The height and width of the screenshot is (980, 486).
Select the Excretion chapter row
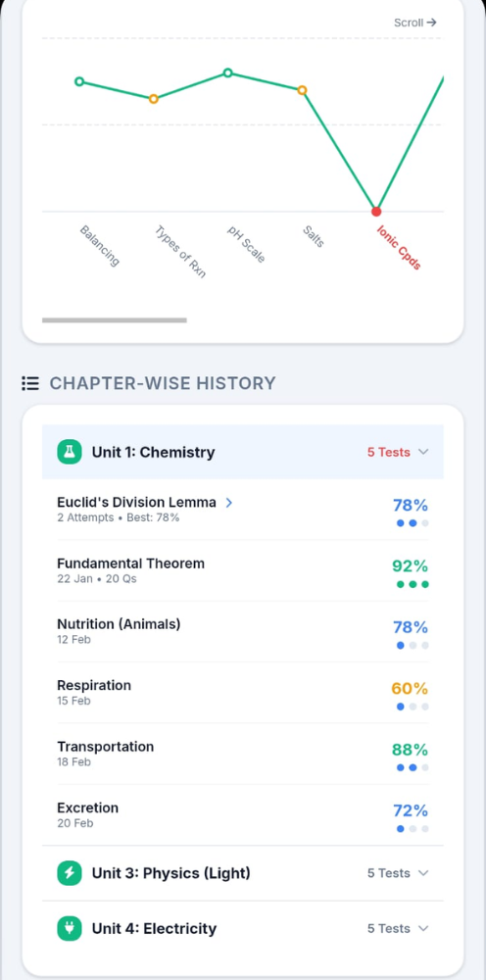(x=243, y=815)
